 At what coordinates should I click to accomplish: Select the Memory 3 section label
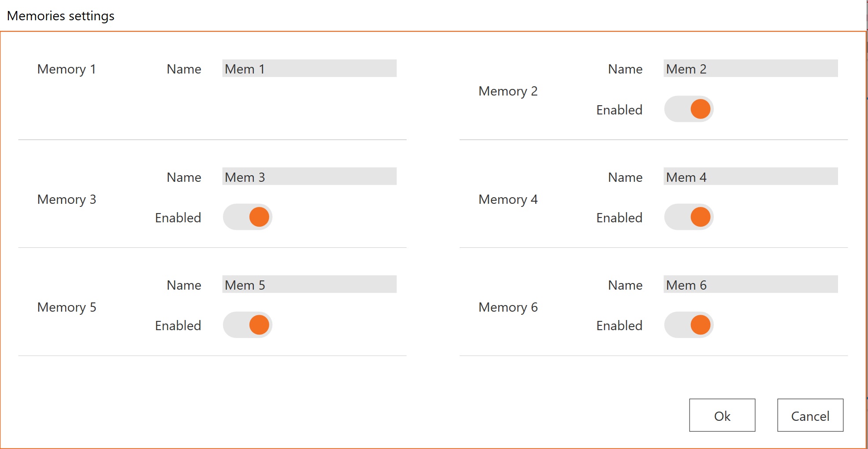tap(67, 199)
